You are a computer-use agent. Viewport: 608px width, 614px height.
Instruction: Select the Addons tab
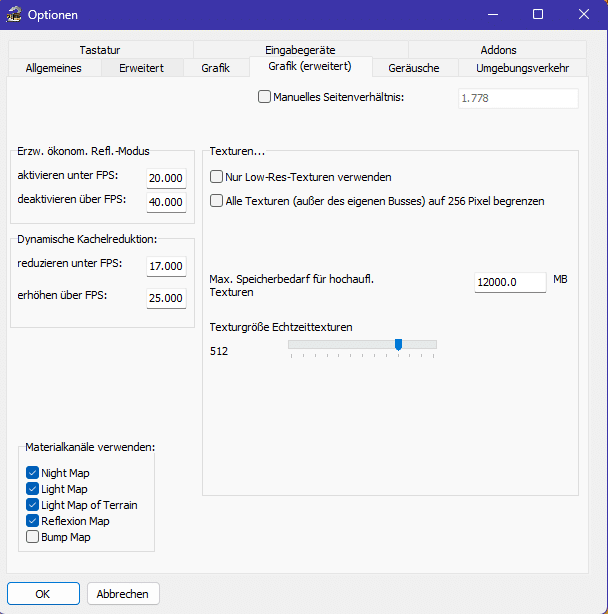point(498,50)
